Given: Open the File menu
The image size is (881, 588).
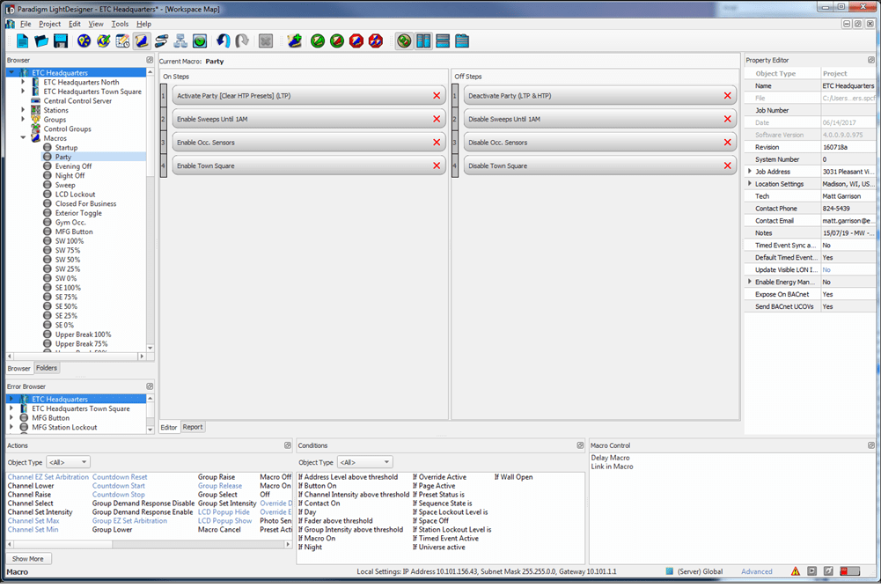Looking at the screenshot, I should [x=26, y=24].
